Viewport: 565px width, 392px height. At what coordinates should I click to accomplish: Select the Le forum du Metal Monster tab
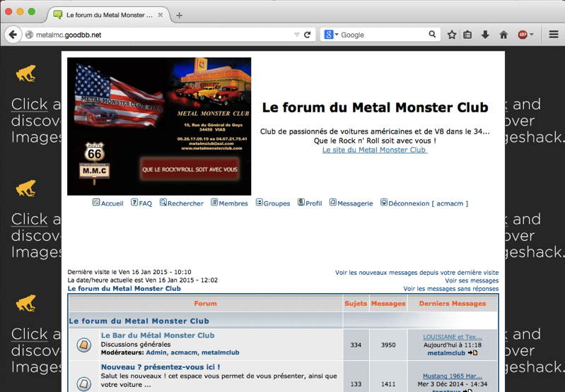point(108,15)
